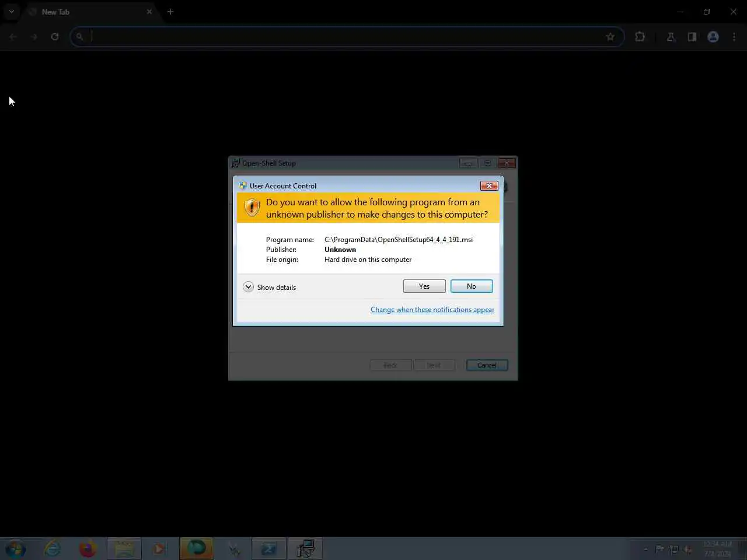Click the Action Center flag tray icon
747x560 pixels.
tap(660, 549)
